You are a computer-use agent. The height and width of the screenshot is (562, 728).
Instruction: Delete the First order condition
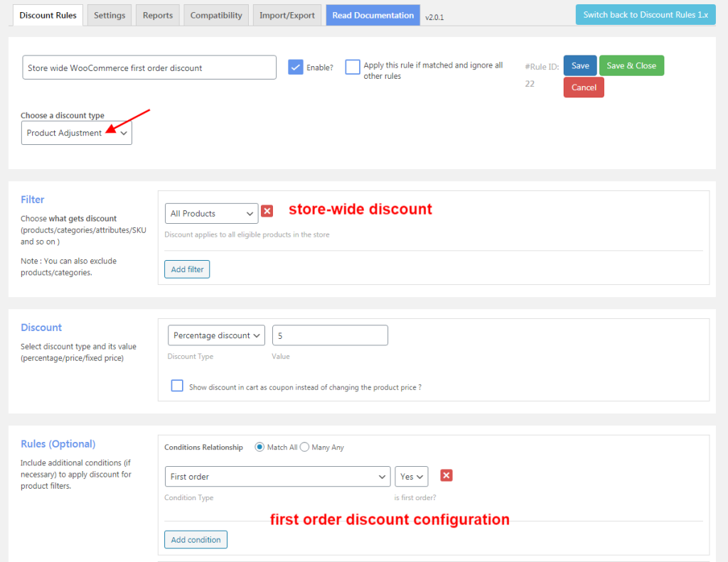446,476
